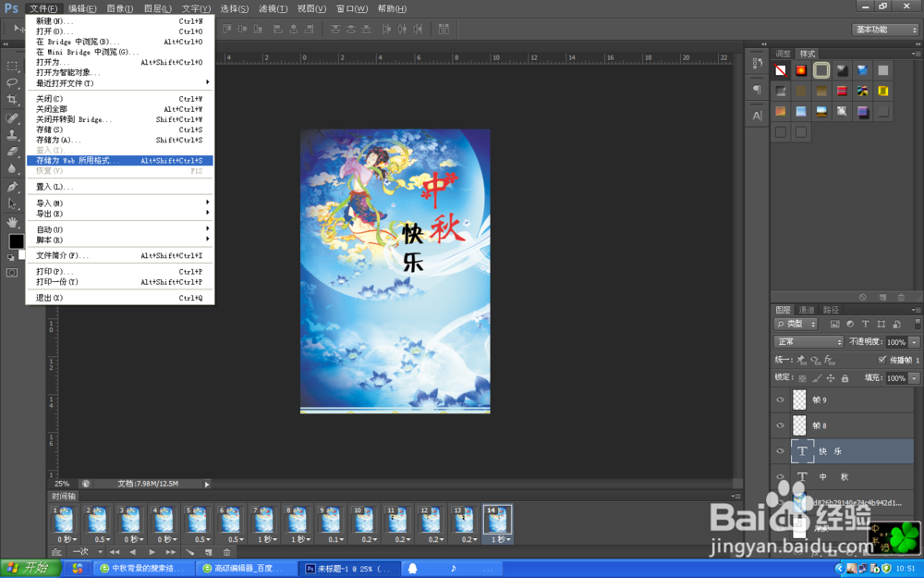Switch to the 路径 tab
The height and width of the screenshot is (578, 924).
pyautogui.click(x=831, y=310)
